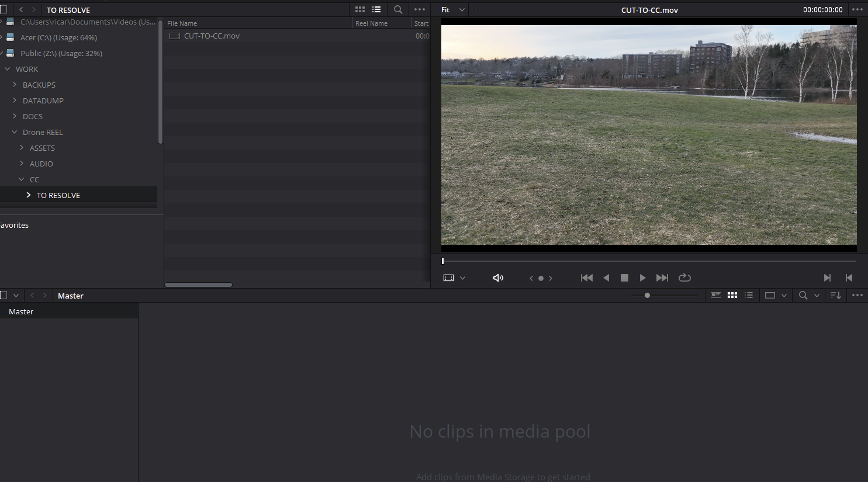
Task: Select CUT-TO-CC.mov in the file list
Action: tap(212, 36)
